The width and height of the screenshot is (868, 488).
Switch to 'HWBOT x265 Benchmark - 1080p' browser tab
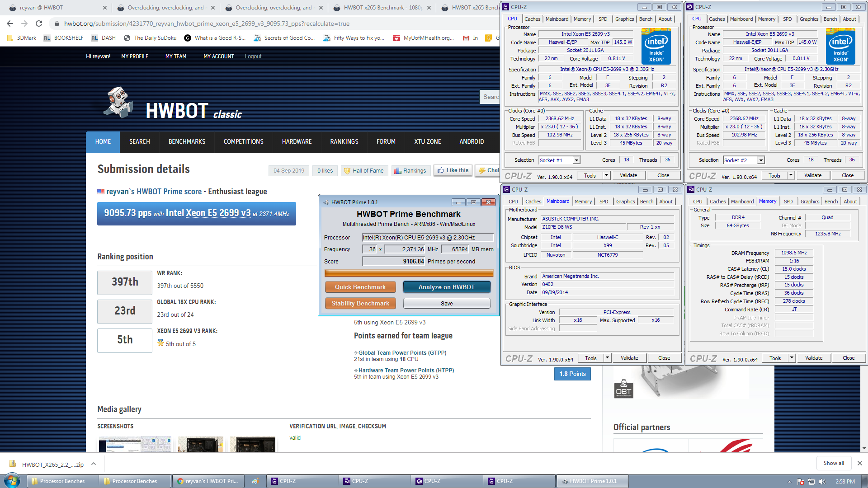[382, 8]
